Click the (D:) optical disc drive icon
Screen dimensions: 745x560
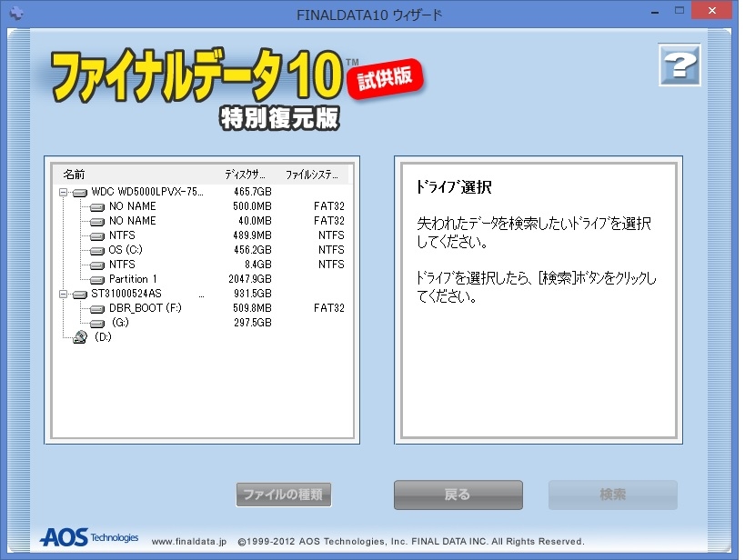tap(80, 336)
